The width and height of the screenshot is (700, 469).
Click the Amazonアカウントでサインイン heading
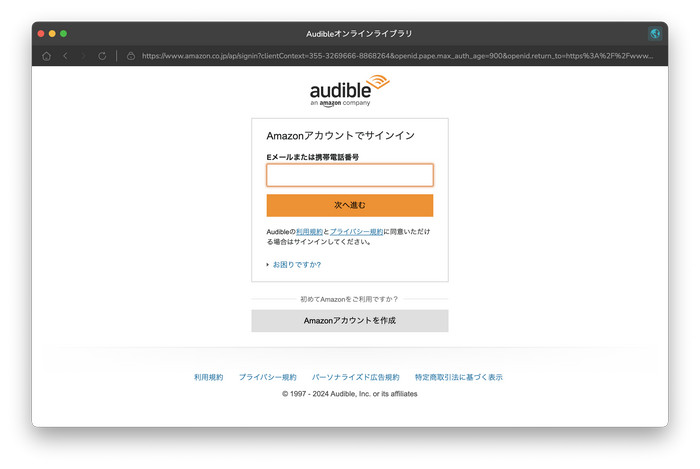coord(341,136)
